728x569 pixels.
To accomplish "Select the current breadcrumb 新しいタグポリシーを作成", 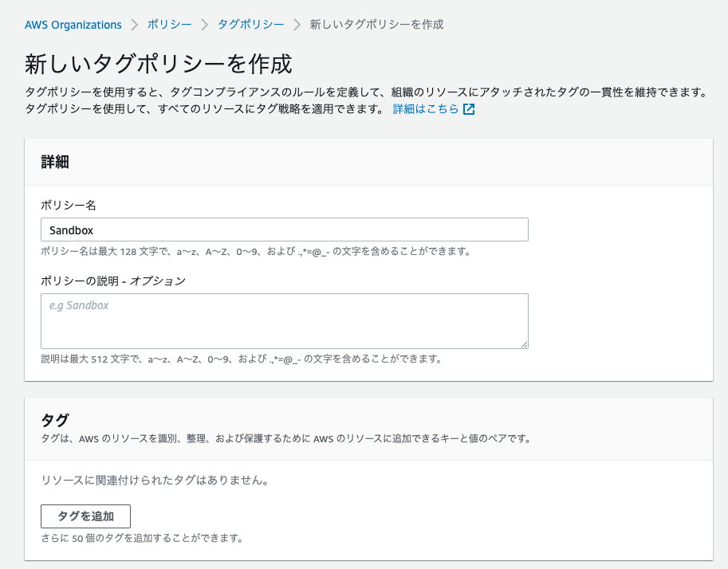I will pos(376,25).
